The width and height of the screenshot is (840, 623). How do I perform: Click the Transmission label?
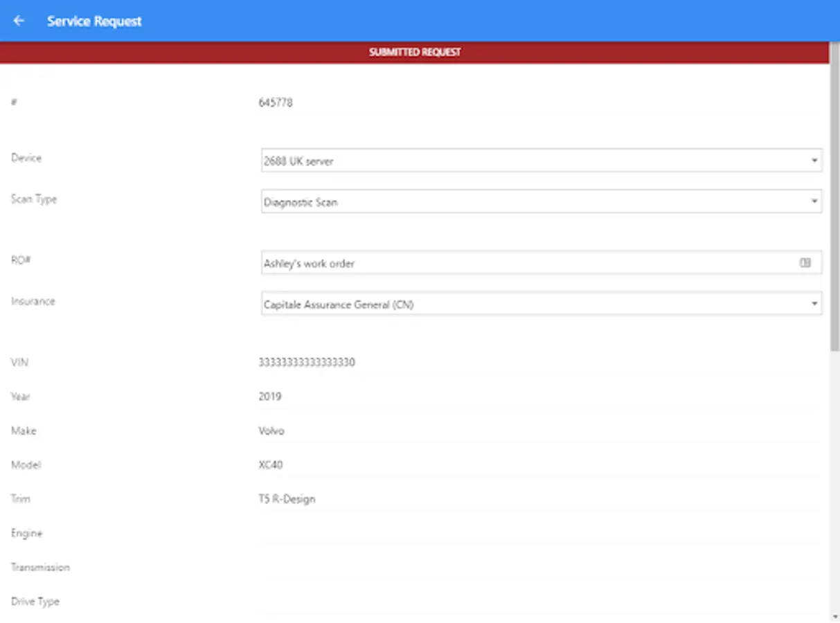pyautogui.click(x=40, y=567)
